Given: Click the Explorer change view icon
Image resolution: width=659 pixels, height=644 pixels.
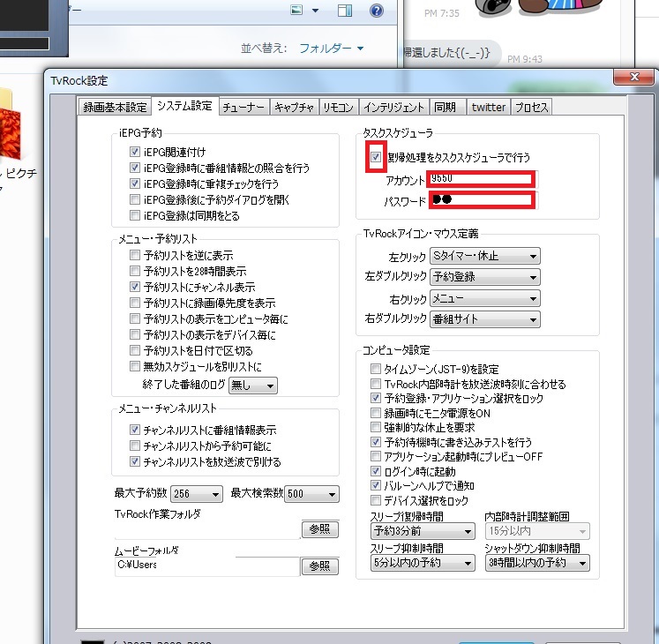Looking at the screenshot, I should pyautogui.click(x=300, y=11).
